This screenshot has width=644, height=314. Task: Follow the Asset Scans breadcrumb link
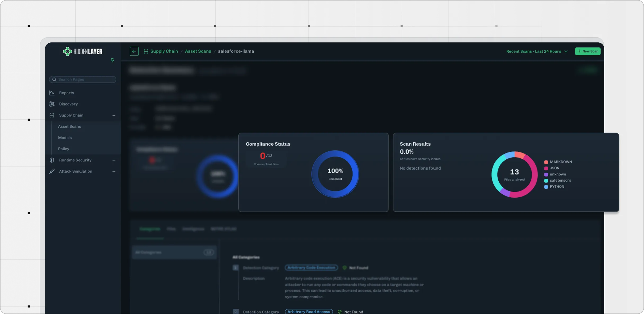[198, 51]
